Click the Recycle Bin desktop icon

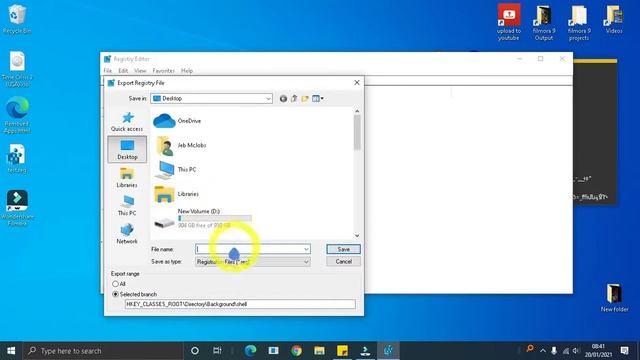coord(17,19)
